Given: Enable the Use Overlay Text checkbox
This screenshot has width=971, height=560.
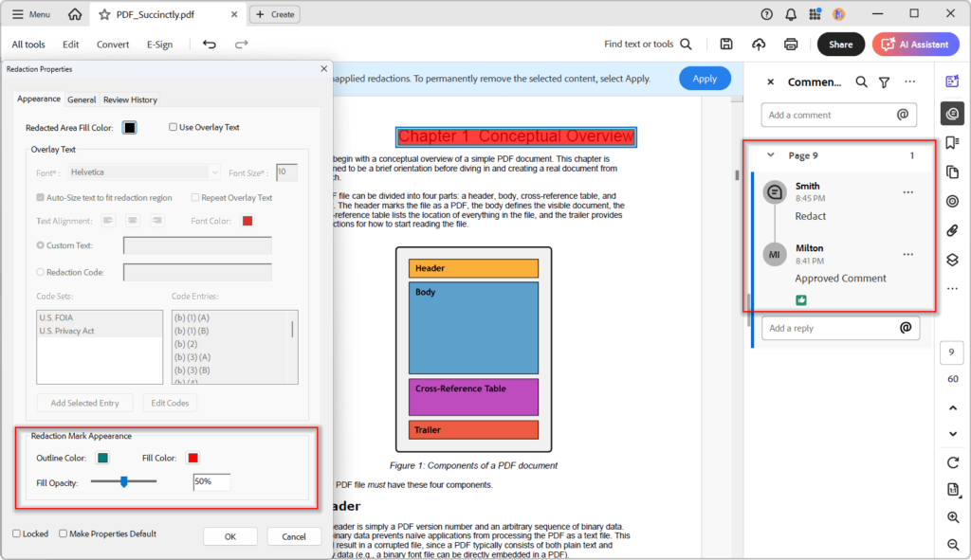Looking at the screenshot, I should click(174, 127).
